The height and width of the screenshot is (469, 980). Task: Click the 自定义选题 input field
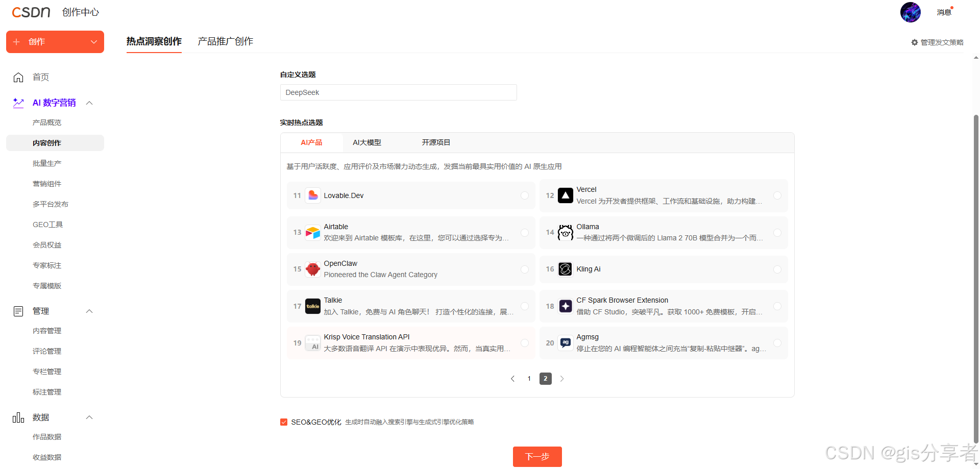pyautogui.click(x=399, y=92)
